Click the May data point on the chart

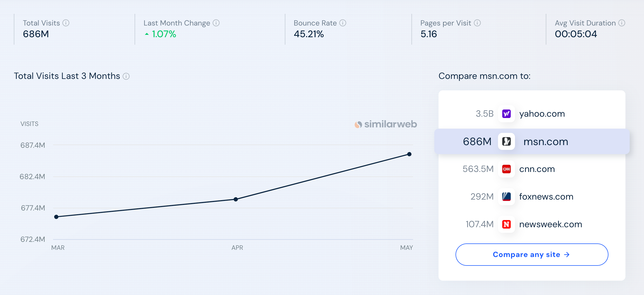409,154
